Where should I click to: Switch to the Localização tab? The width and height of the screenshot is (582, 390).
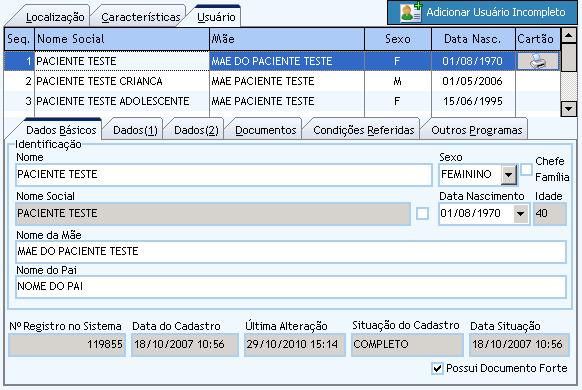[x=55, y=17]
